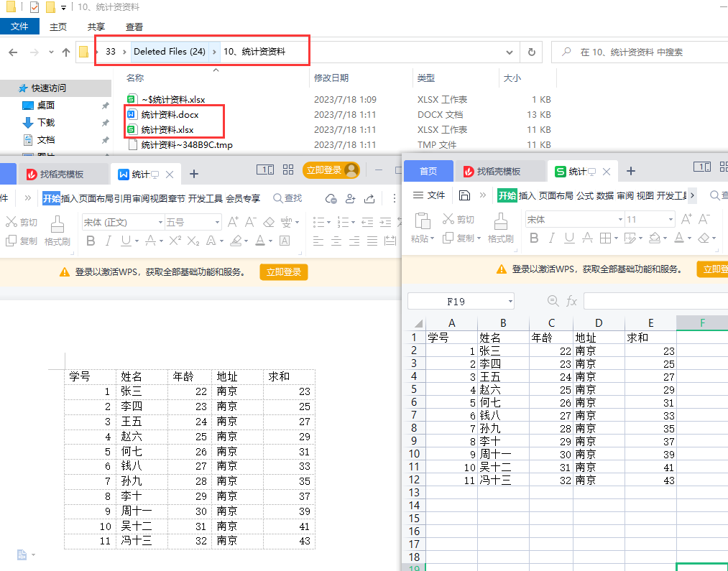Image resolution: width=728 pixels, height=571 pixels.
Task: Click Deleted Files (24) in address path
Action: click(x=170, y=52)
